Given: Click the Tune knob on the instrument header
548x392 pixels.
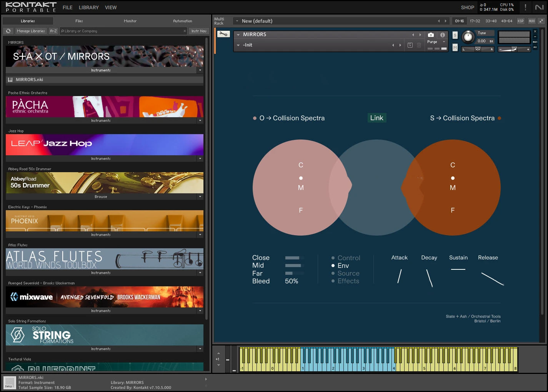Looking at the screenshot, I should pos(468,37).
